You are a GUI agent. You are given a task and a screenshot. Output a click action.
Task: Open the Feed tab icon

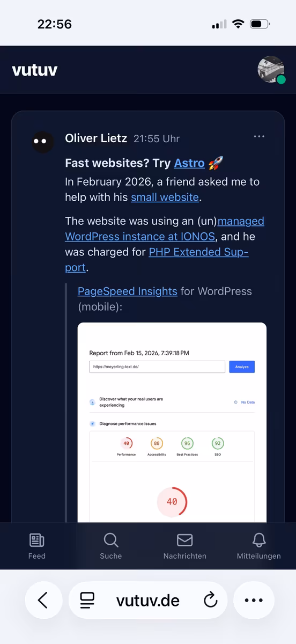36,540
